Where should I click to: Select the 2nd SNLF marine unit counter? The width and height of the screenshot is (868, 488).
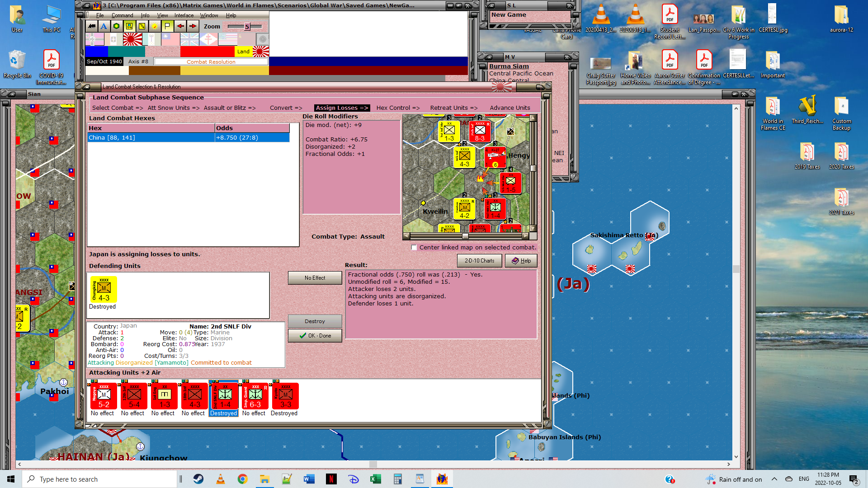[x=225, y=396]
